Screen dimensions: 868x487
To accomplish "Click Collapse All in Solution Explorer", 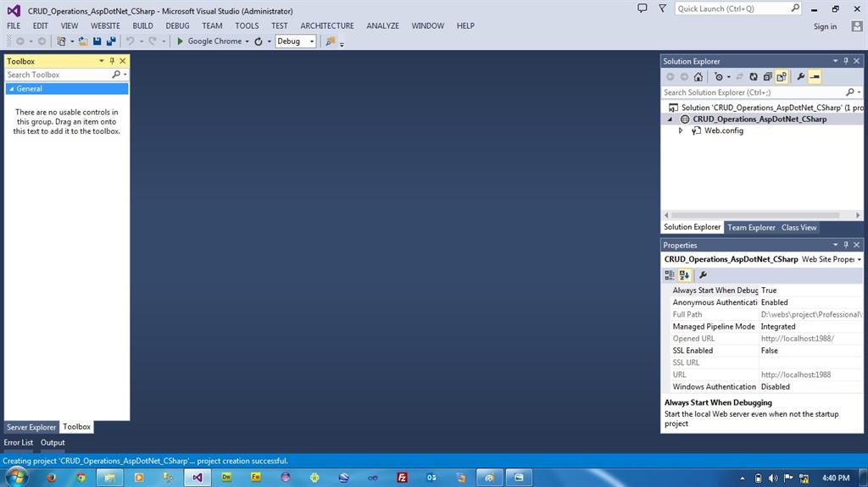I will coord(767,77).
